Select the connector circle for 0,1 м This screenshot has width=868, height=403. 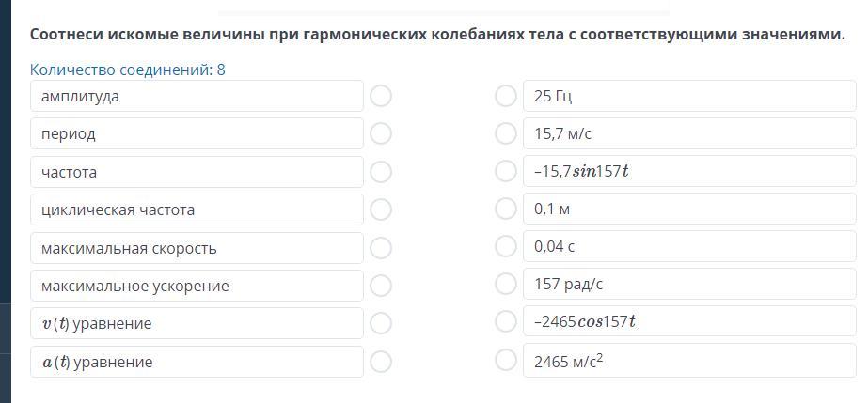[x=505, y=209]
